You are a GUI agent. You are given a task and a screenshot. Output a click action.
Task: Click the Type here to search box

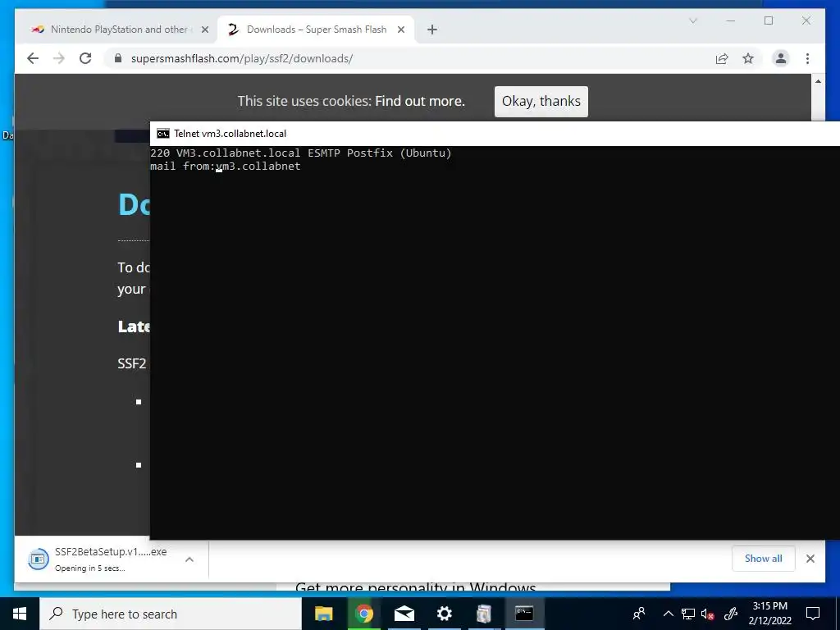(171, 614)
